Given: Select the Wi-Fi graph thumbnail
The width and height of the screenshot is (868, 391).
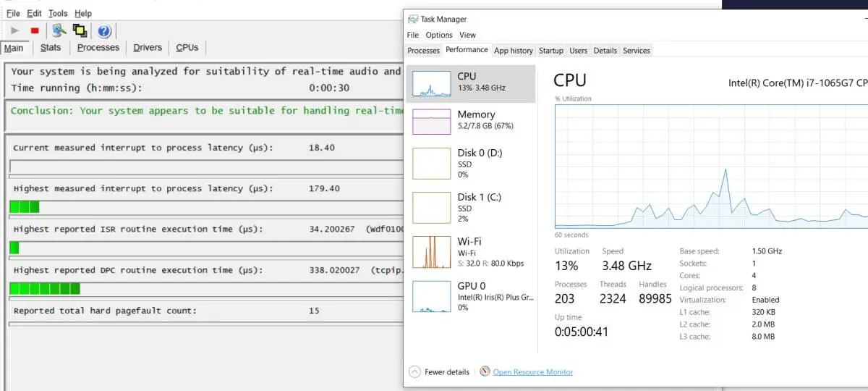Looking at the screenshot, I should [432, 252].
